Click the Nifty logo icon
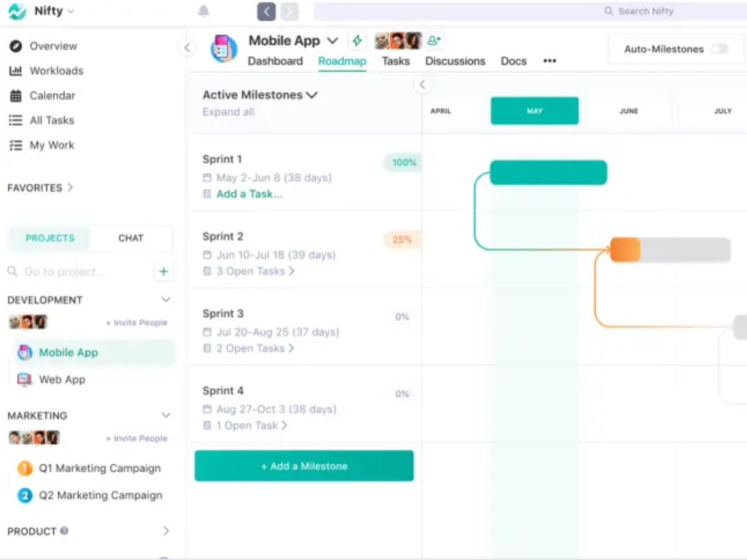 coord(17,11)
